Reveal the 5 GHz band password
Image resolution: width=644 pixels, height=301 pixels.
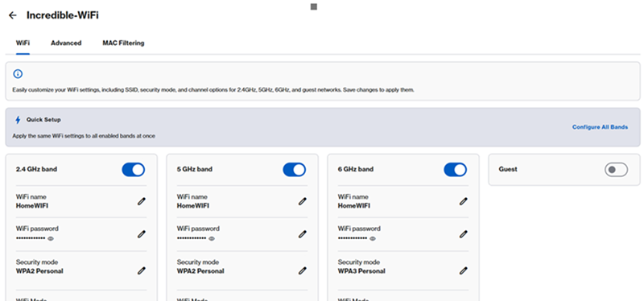click(212, 238)
